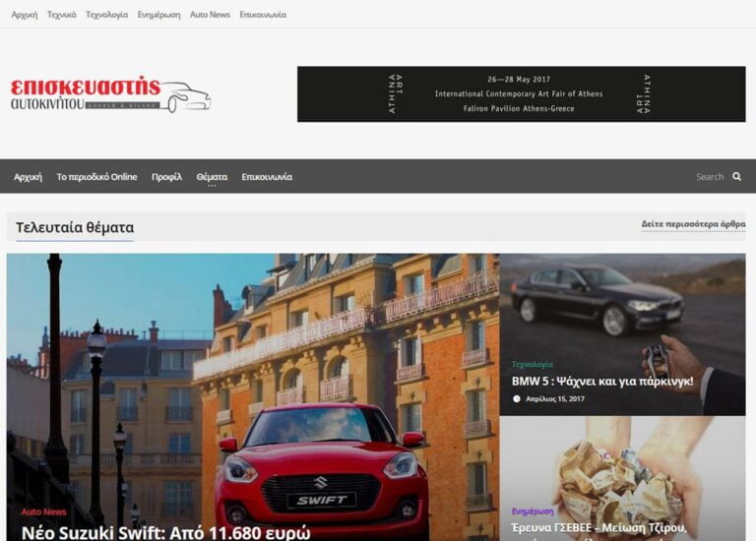
Task: Open Το περιοδικό Online page
Action: 96,177
